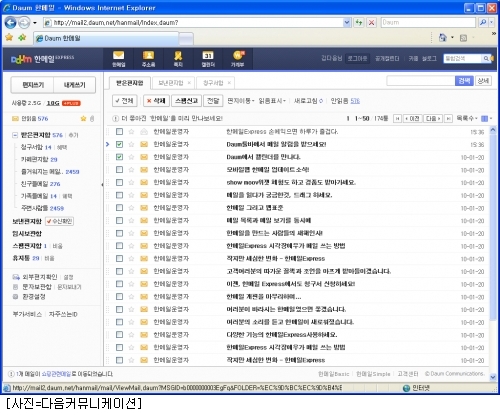Click the star icon next to 안읽음 576
Viewport: 500px width, 415px height.
(x=83, y=118)
